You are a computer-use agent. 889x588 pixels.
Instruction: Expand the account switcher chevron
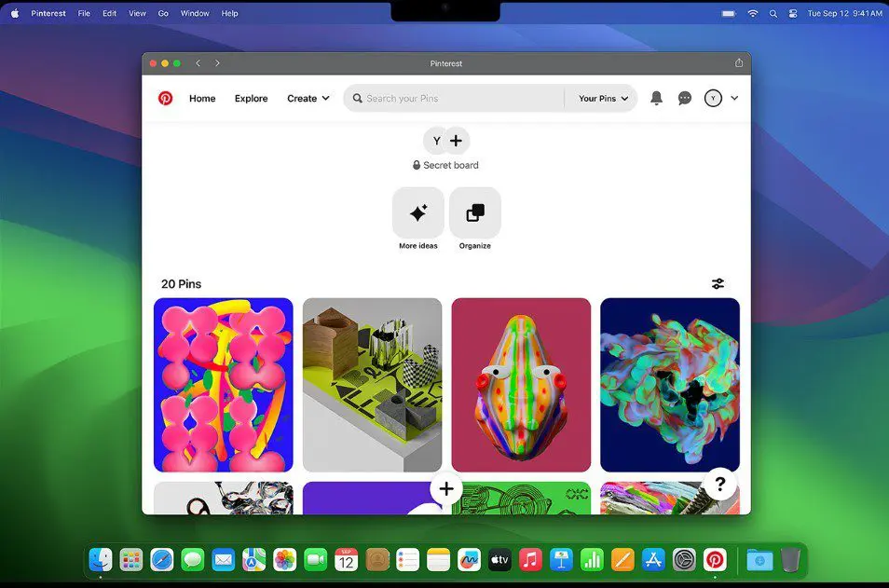click(735, 98)
